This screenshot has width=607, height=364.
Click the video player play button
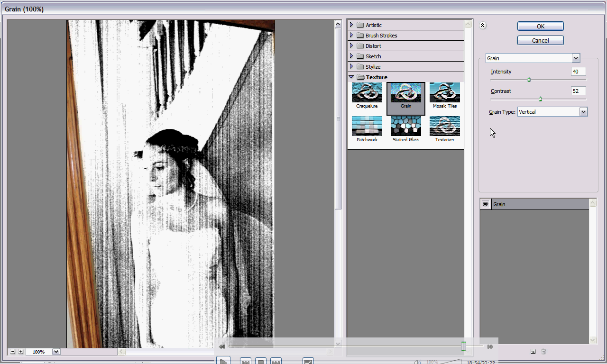(x=223, y=361)
